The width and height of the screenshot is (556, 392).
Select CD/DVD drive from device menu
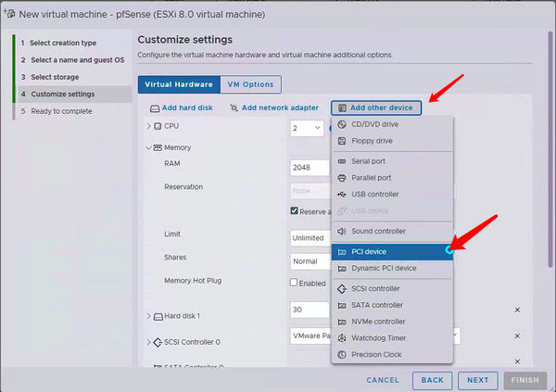pyautogui.click(x=374, y=124)
